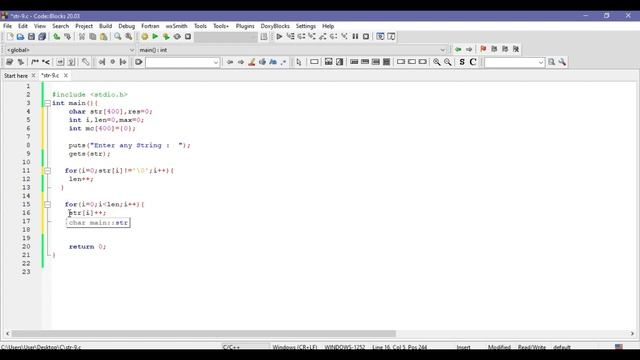Save the current file
The width and height of the screenshot is (640, 360).
tap(31, 37)
